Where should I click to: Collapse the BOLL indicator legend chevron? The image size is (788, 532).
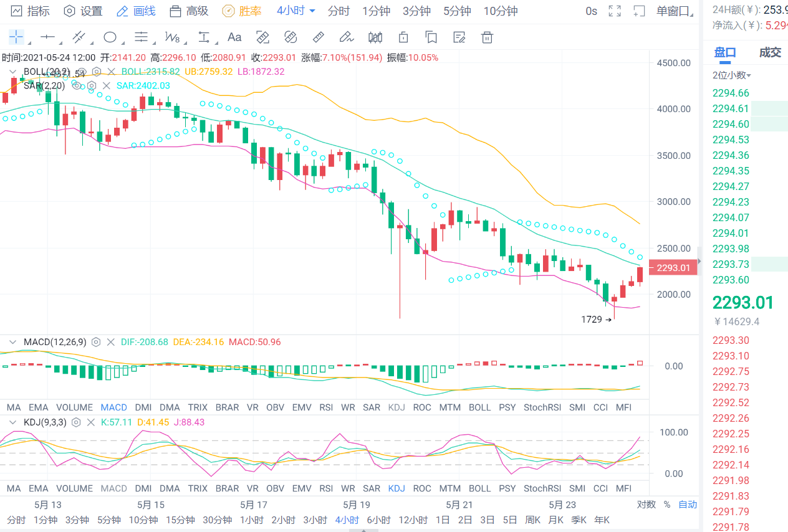pyautogui.click(x=13, y=72)
